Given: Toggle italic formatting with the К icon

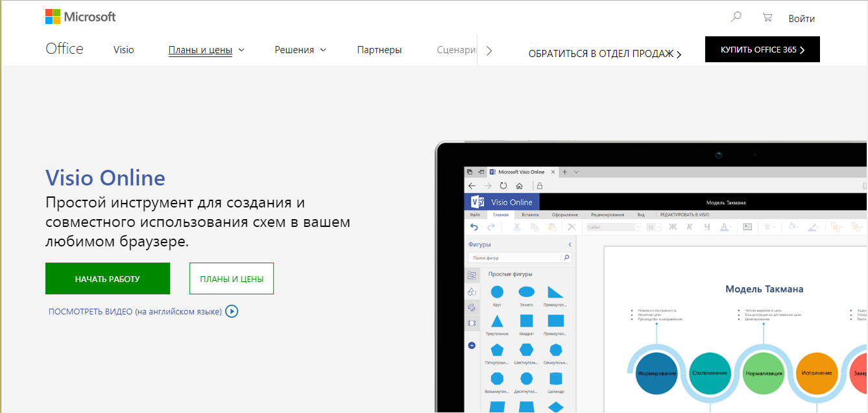Looking at the screenshot, I should click(689, 227).
